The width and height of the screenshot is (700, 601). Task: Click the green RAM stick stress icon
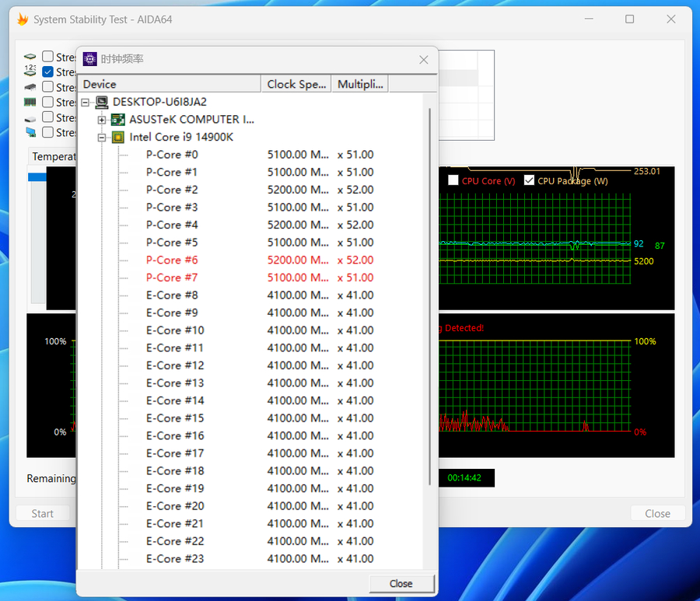(30, 103)
